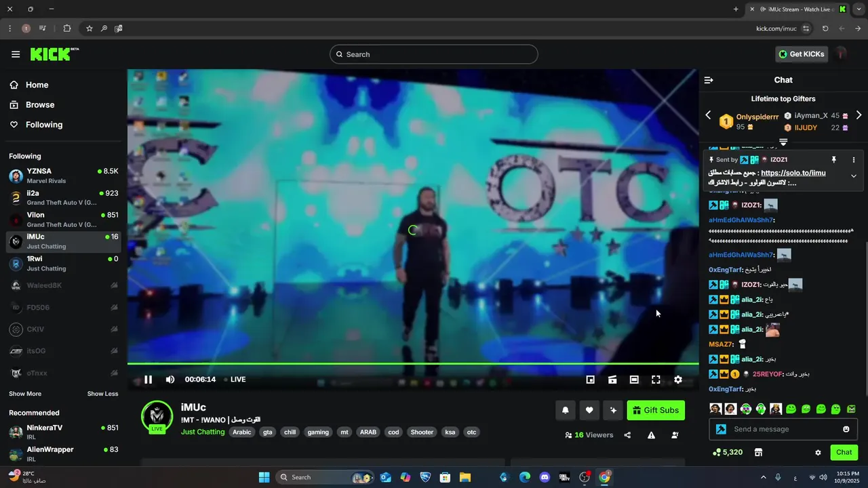Screen dimensions: 868x488
Task: Jump to LIVE indicator in player
Action: point(234,380)
